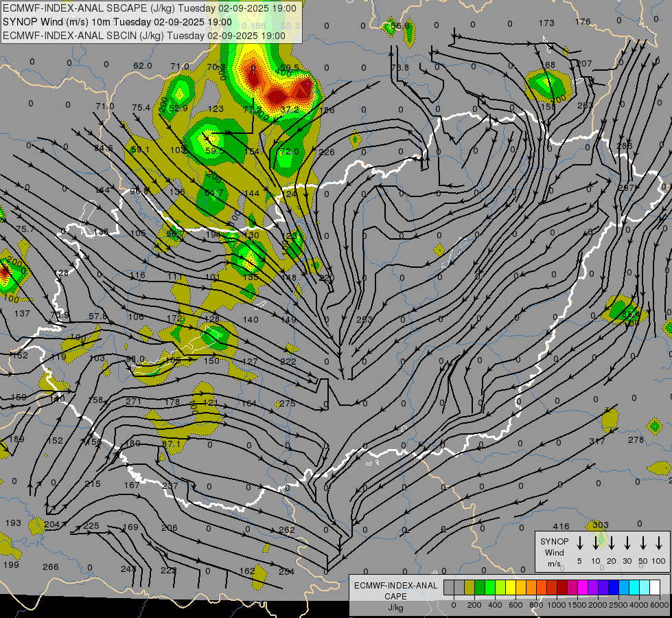Click the map value 271

tap(134, 402)
